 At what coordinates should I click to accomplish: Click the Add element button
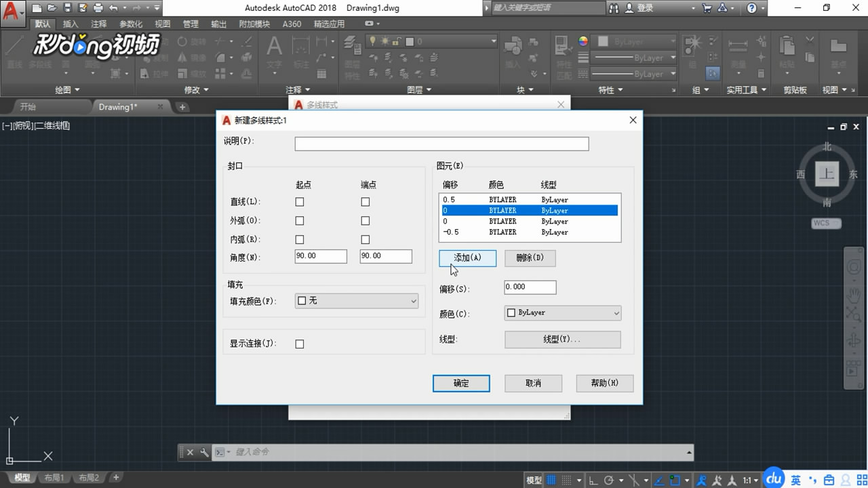(467, 258)
